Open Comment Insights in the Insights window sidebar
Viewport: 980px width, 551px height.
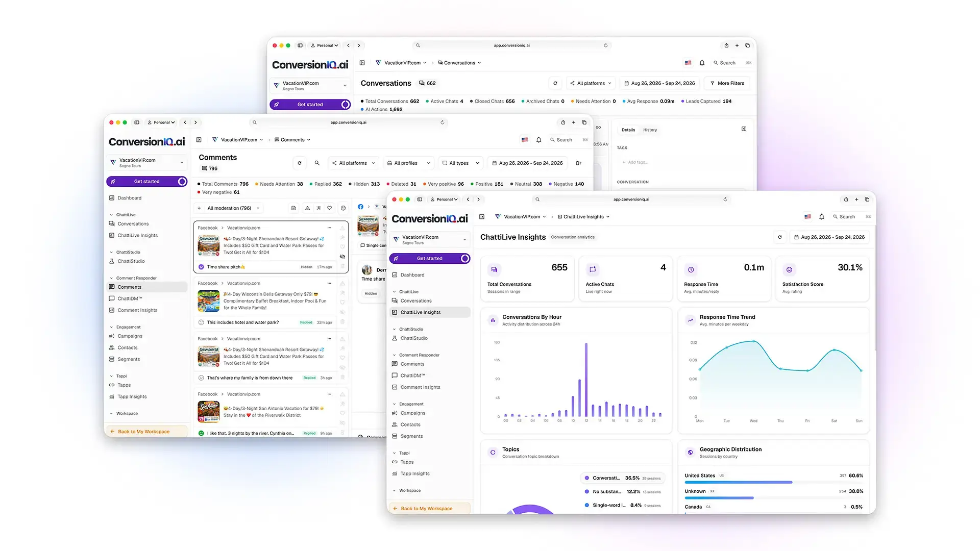pos(420,387)
